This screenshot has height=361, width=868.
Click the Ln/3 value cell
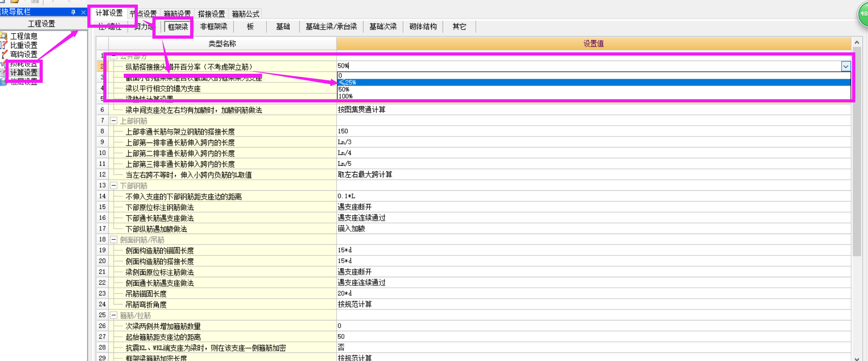pos(594,142)
